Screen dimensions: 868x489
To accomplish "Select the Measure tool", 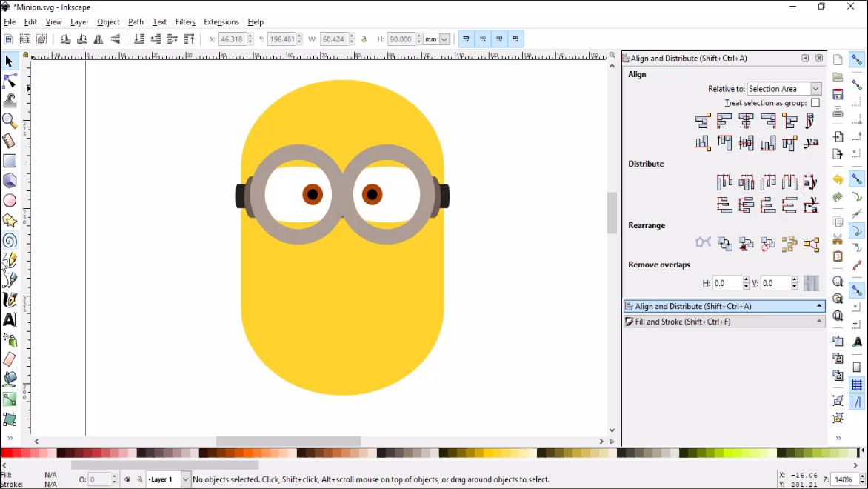I will coord(10,141).
